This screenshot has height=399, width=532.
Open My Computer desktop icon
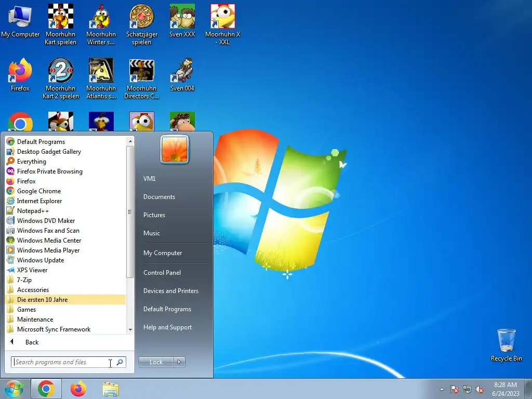[20, 21]
